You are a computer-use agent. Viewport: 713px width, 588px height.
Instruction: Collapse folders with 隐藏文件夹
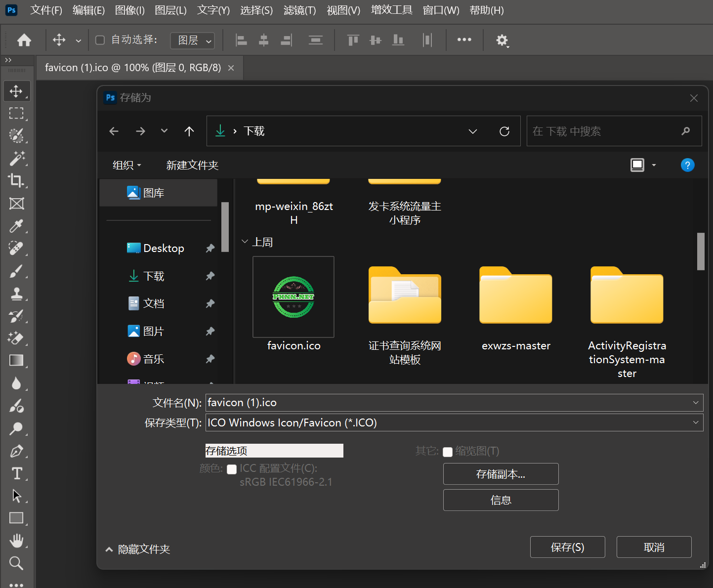pyautogui.click(x=138, y=549)
